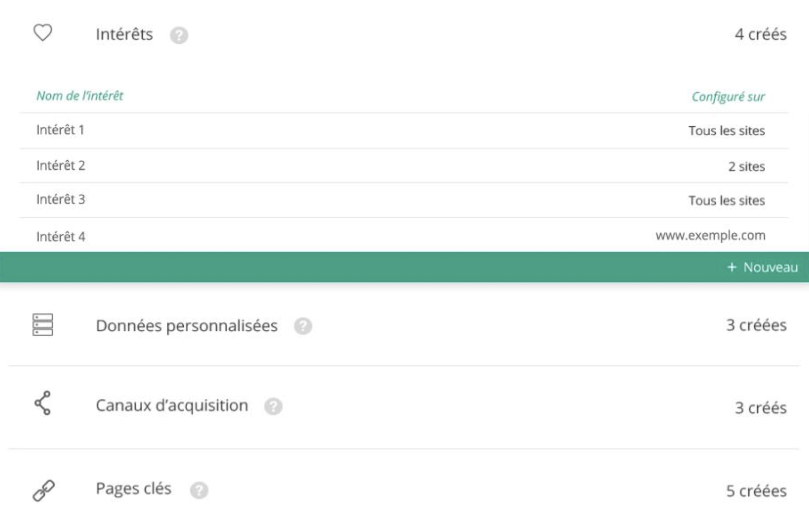809x532 pixels.
Task: Collapse the Intérêts section header
Action: [404, 34]
